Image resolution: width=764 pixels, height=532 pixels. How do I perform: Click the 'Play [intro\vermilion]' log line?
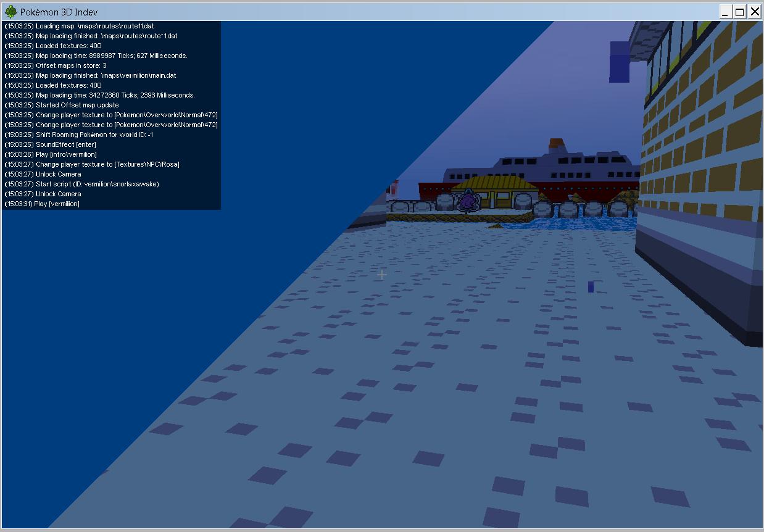[51, 154]
